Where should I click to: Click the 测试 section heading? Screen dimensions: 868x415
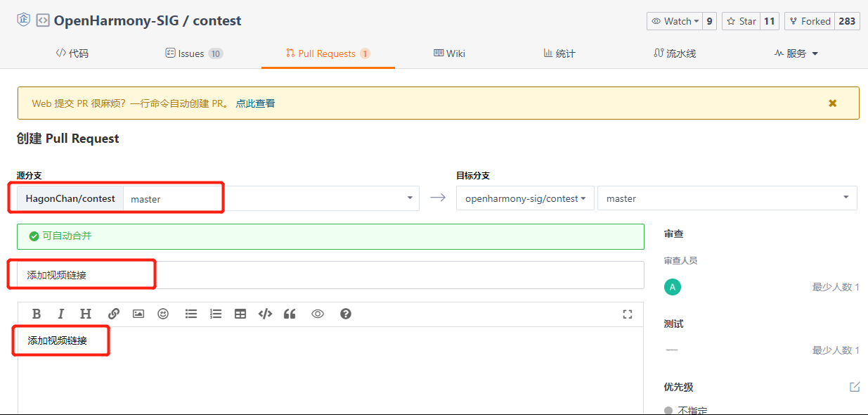coord(674,324)
